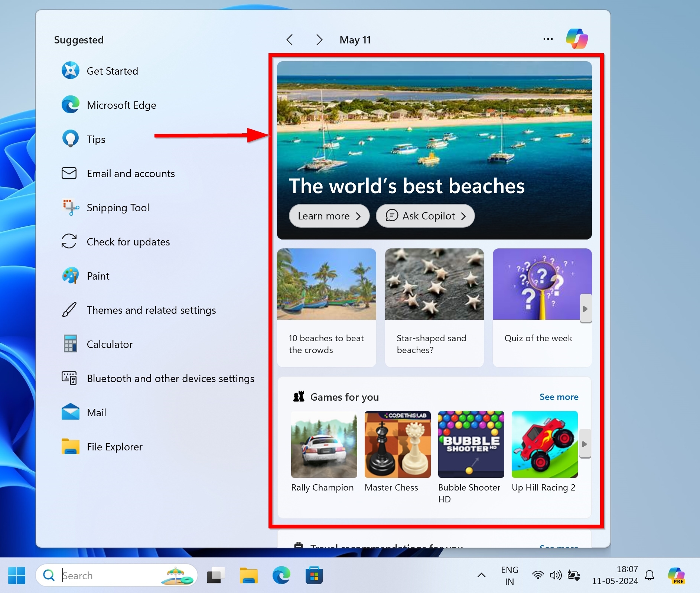700x593 pixels.
Task: Click The world's best beaches headline
Action: (407, 186)
